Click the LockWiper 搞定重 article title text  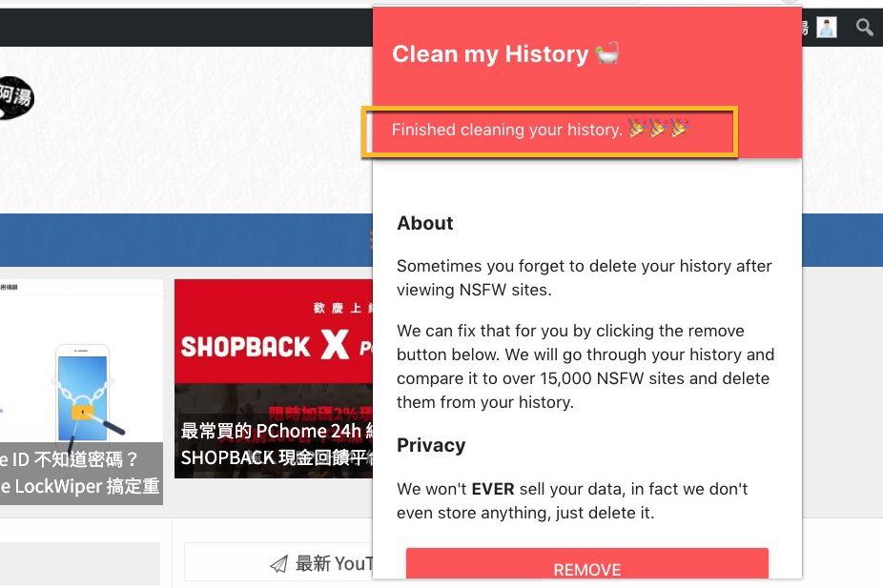pos(81,486)
